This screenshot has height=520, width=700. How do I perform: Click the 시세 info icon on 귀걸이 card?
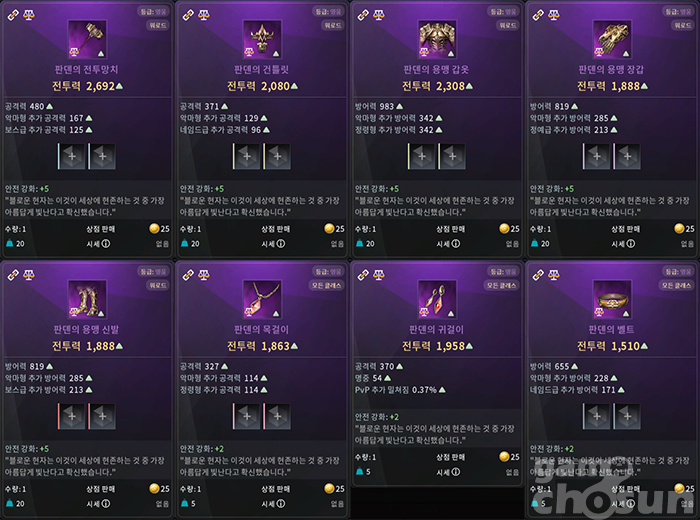[456, 472]
